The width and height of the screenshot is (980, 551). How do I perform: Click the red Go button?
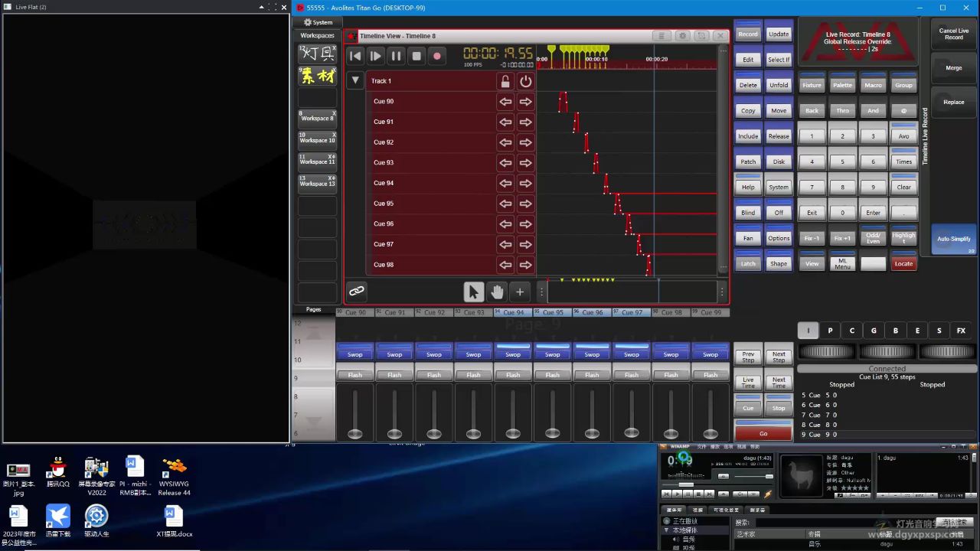point(763,433)
